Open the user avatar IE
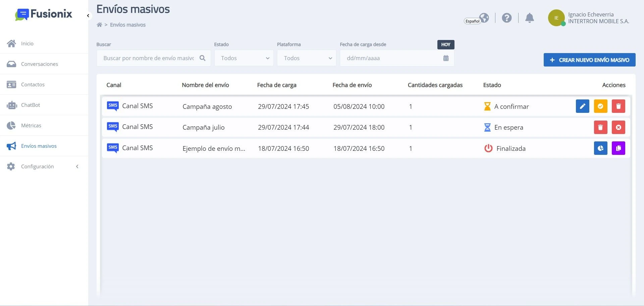 pyautogui.click(x=556, y=18)
